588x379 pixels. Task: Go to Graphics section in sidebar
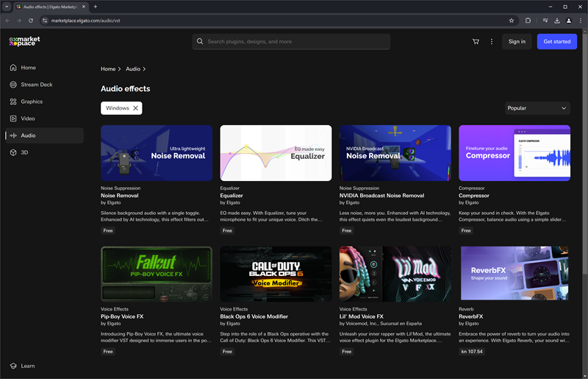32,102
